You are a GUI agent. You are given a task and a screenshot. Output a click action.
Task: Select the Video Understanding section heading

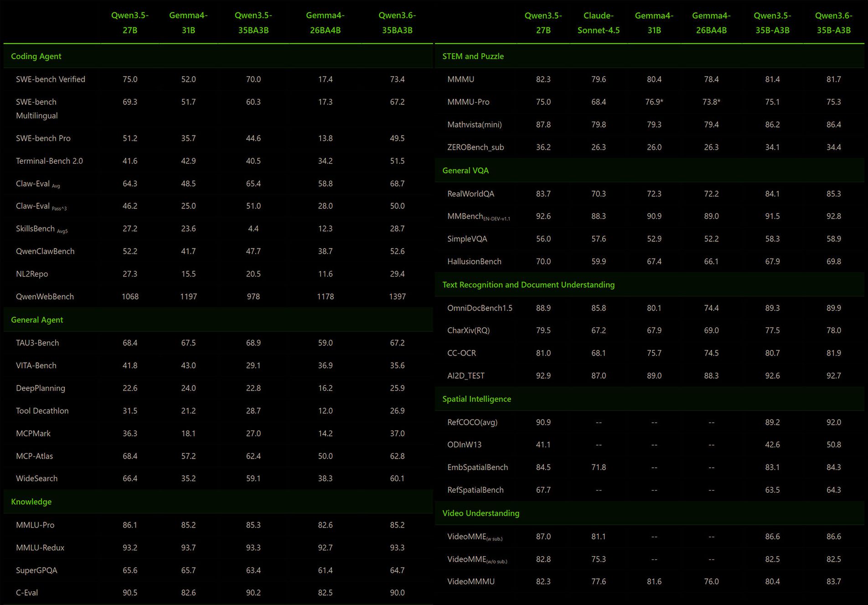[480, 513]
